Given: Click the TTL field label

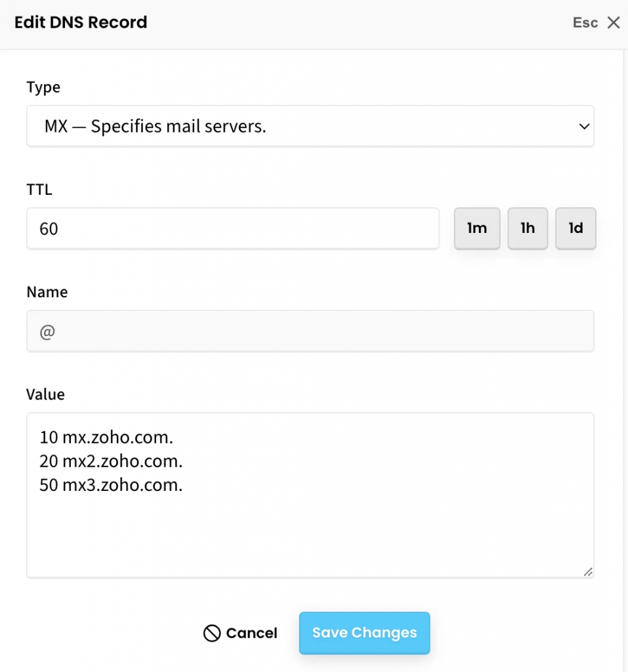Looking at the screenshot, I should tap(39, 190).
